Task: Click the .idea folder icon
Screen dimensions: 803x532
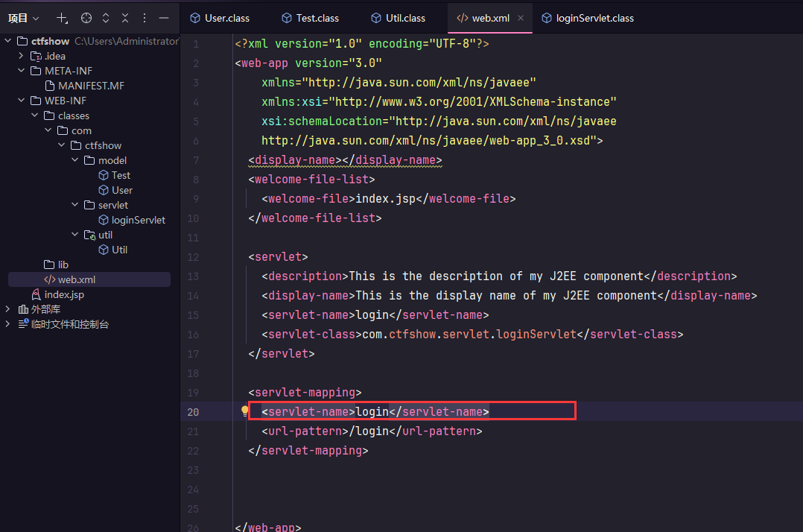Action: 36,56
